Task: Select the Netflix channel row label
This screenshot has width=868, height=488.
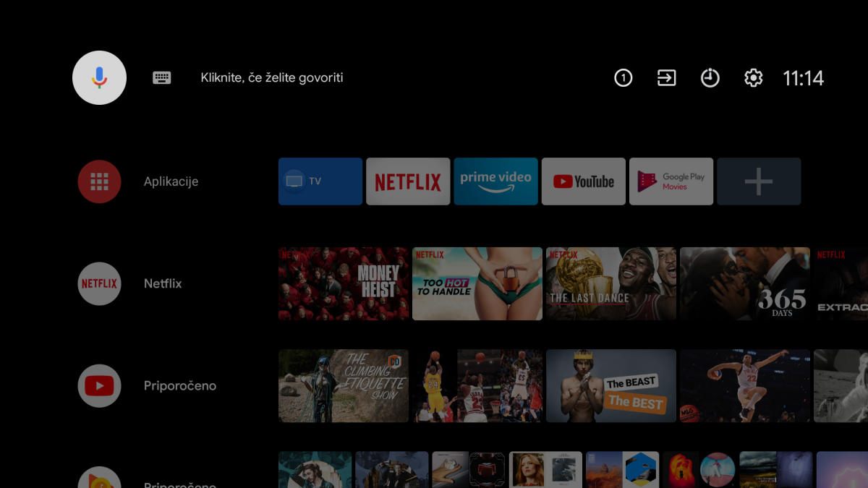Action: (163, 283)
